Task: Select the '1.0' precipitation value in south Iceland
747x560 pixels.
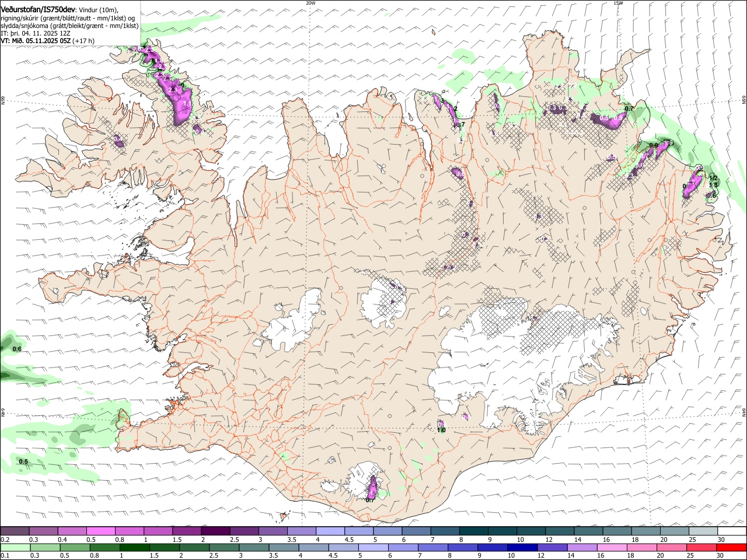Action: 441,430
